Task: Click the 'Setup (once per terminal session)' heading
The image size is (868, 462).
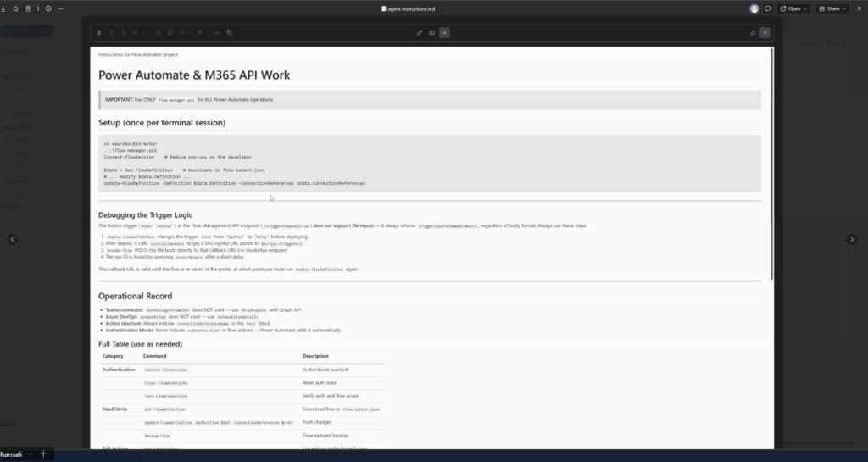Action: click(162, 123)
